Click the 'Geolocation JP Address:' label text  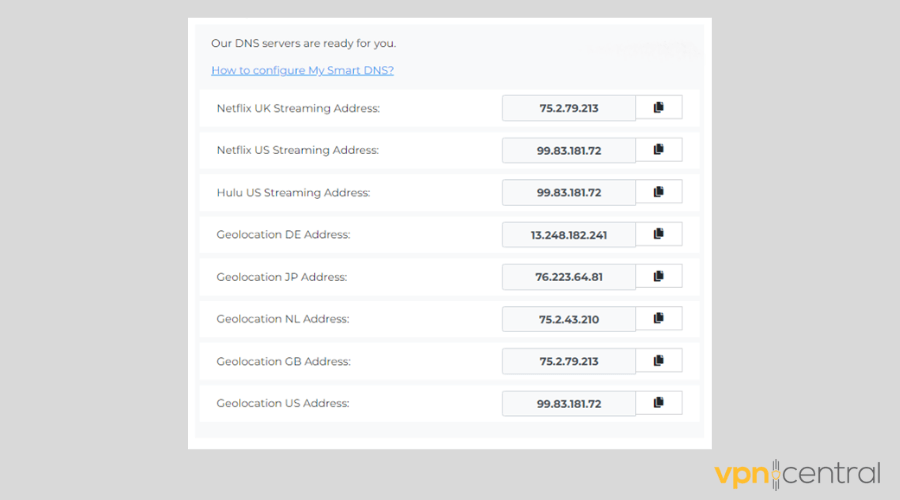tap(283, 277)
